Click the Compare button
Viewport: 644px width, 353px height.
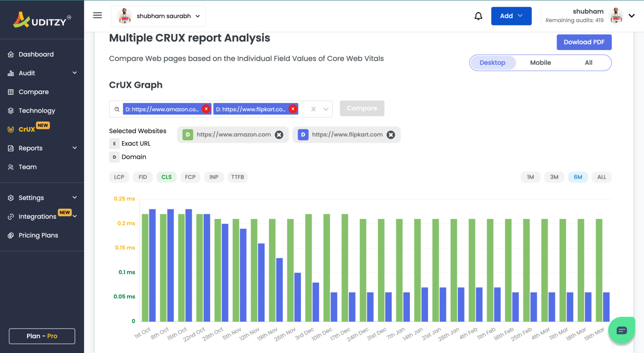pos(362,108)
